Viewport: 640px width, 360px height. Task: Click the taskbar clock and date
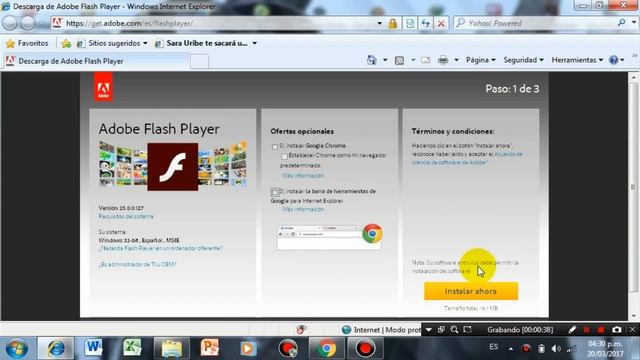point(605,349)
